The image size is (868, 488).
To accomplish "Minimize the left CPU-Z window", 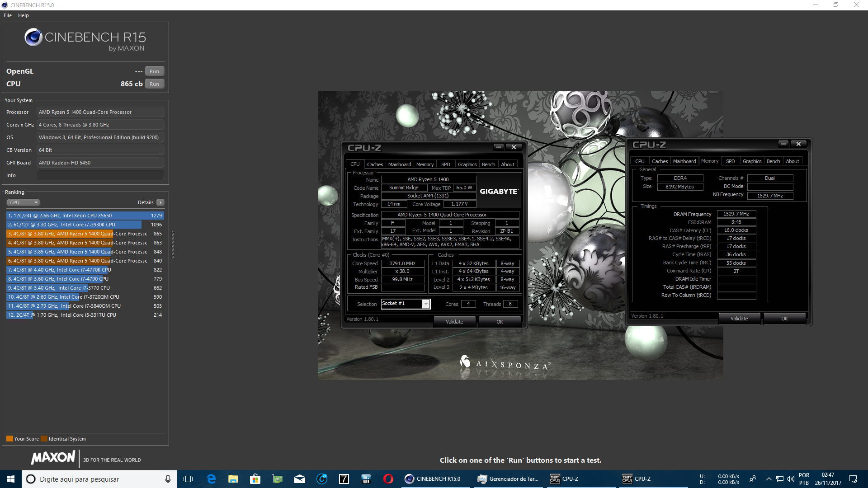I will 498,147.
